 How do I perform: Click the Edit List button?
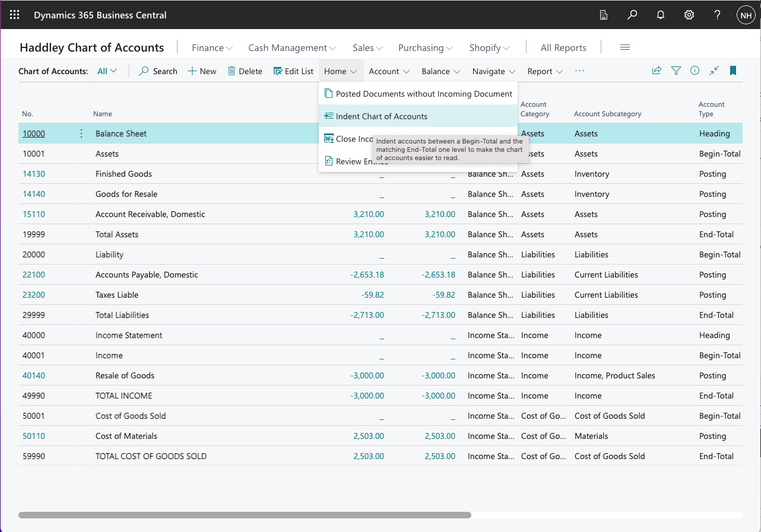pyautogui.click(x=293, y=71)
